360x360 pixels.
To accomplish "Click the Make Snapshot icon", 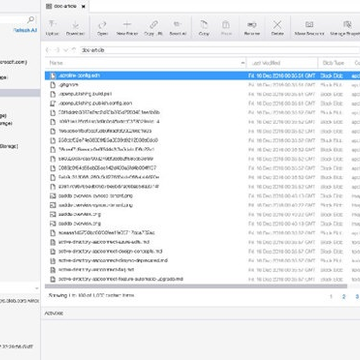I will pos(309,24).
